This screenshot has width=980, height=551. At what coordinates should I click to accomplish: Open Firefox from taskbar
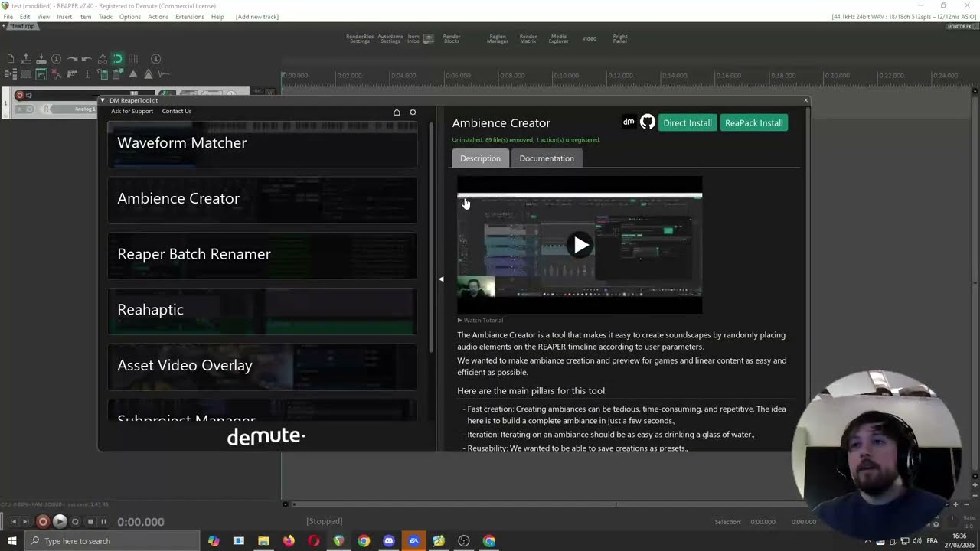(x=289, y=541)
